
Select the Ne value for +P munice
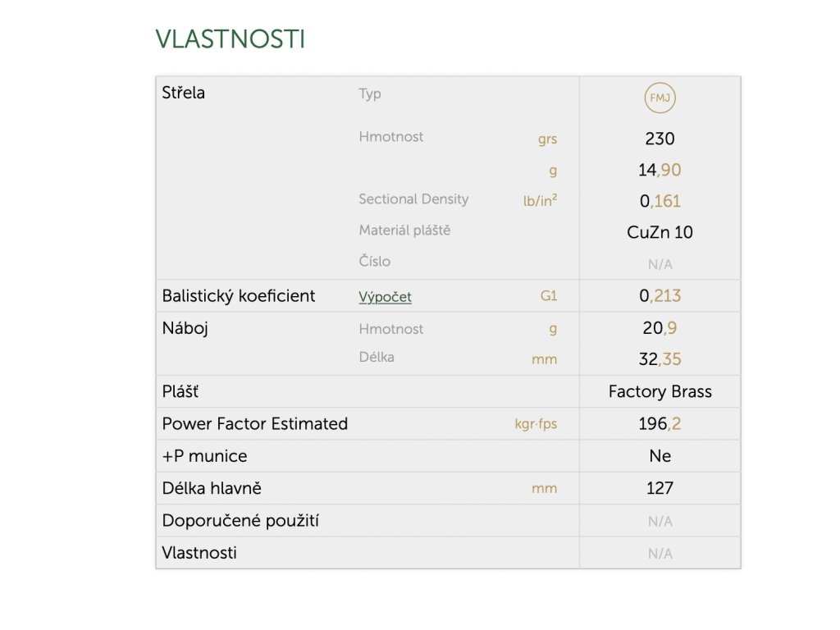[660, 456]
